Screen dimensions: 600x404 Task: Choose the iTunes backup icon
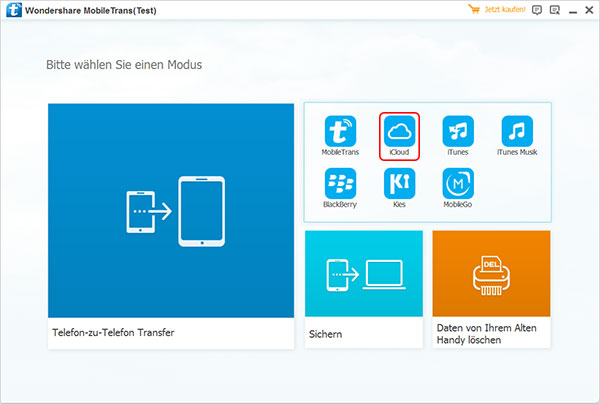coord(458,131)
